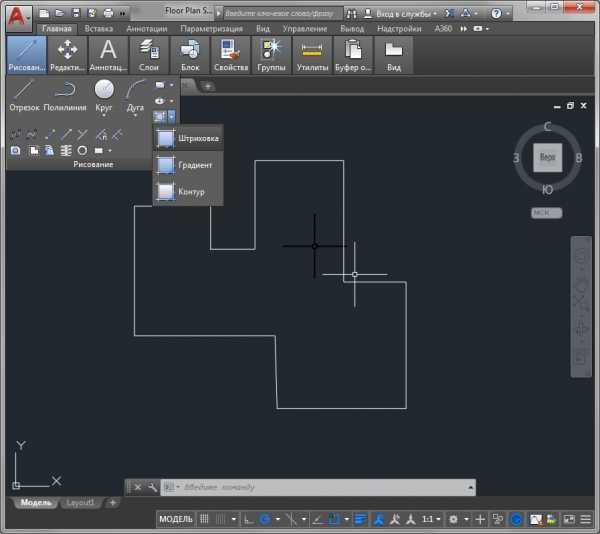Open the annotation scale 1:1 dropdown

pyautogui.click(x=431, y=519)
